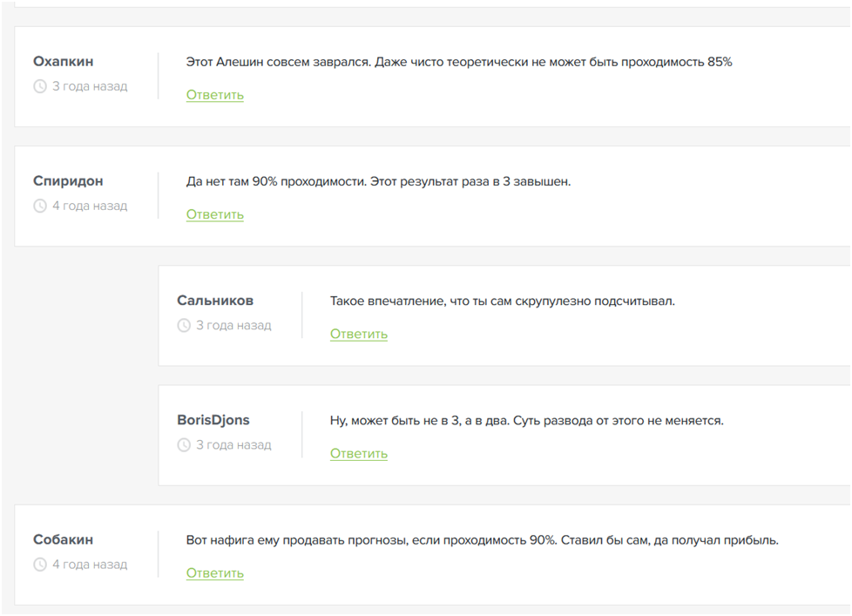Click clock icon under BorisDjons's name
The image size is (852, 616).
184,445
